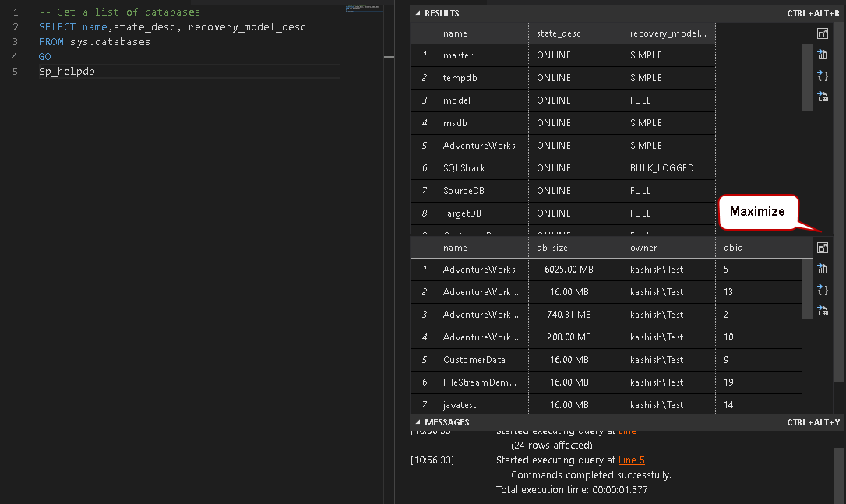Select row 6 SQLShack name cell
Viewport: 846px width, 504px height.
click(464, 168)
